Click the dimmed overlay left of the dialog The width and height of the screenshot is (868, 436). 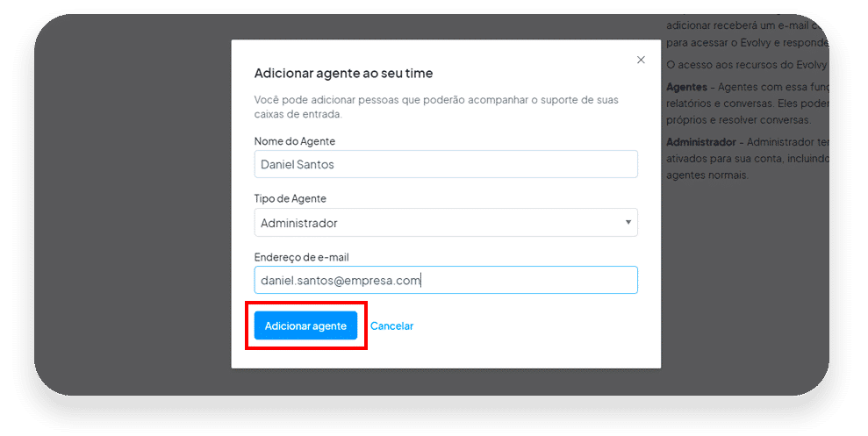point(133,204)
